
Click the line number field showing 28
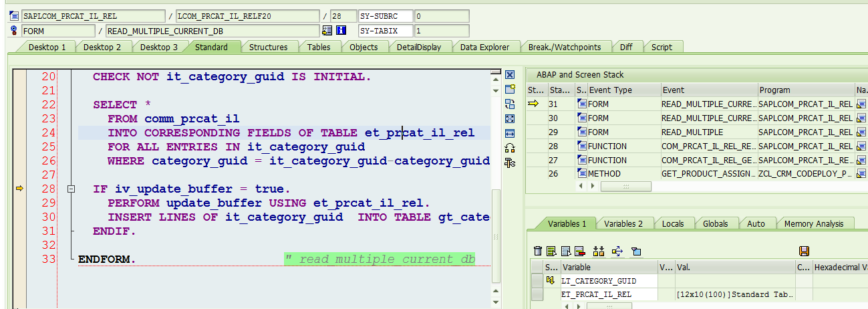[343, 15]
